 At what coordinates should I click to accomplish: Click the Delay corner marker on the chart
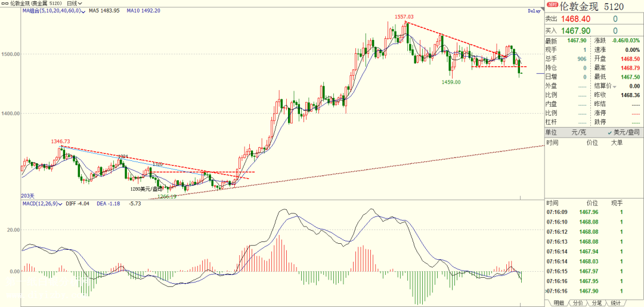coord(534,11)
